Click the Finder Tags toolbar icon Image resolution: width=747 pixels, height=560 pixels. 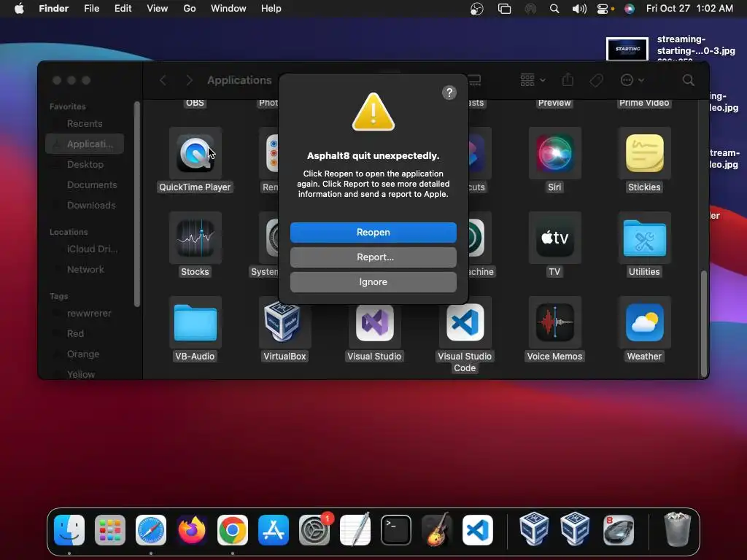click(596, 80)
